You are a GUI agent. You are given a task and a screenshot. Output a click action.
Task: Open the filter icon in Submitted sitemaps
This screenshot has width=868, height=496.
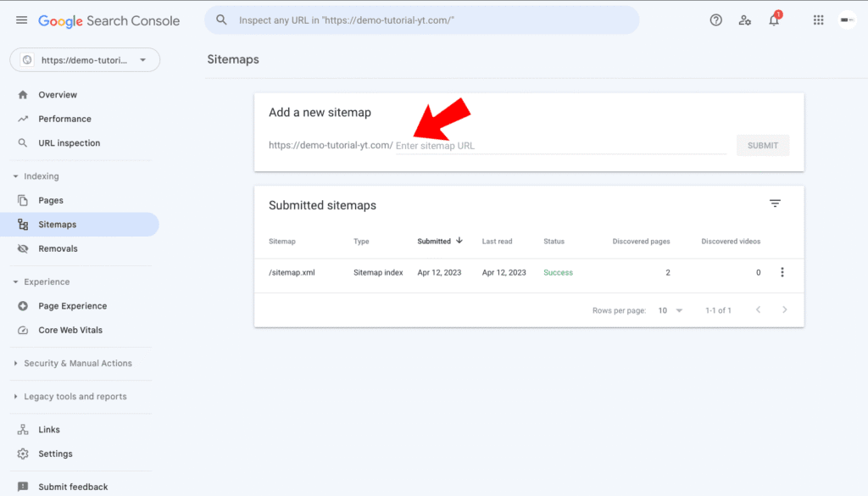coord(775,203)
